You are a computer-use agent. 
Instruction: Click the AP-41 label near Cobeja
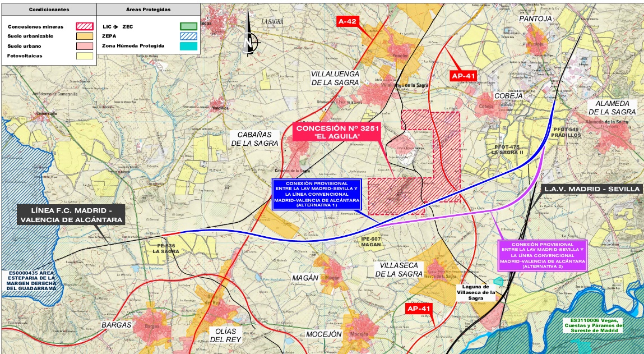pos(464,76)
